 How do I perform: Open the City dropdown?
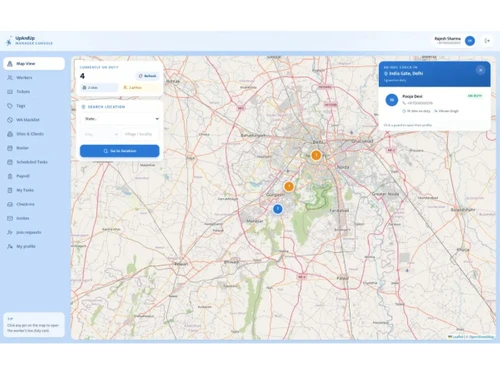(100, 134)
